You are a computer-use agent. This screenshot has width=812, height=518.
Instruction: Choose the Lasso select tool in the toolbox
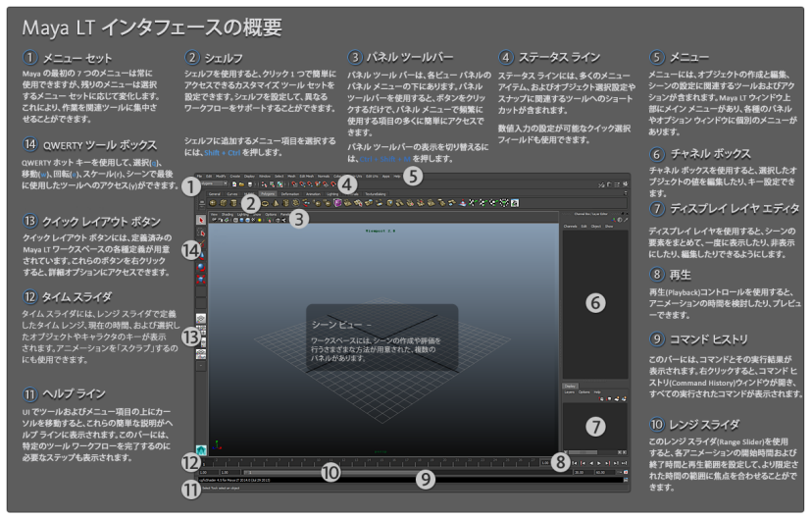pos(201,233)
